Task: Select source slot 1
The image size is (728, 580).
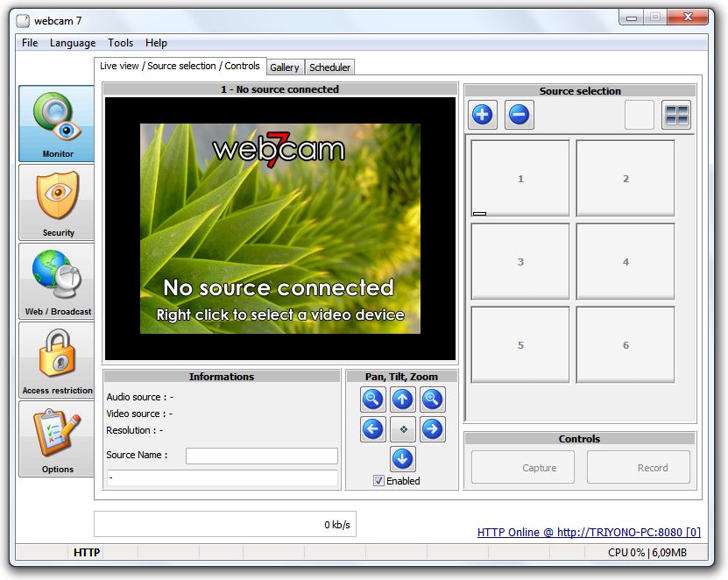Action: 520,179
